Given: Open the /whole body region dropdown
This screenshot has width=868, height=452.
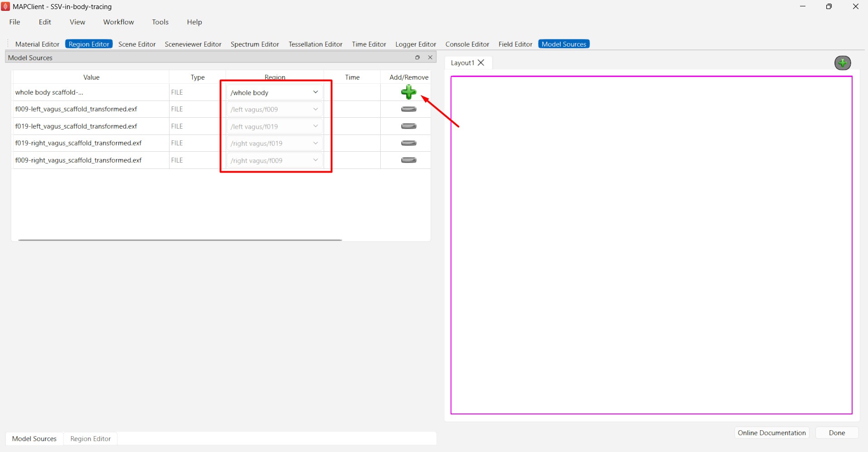Looking at the screenshot, I should pos(275,92).
